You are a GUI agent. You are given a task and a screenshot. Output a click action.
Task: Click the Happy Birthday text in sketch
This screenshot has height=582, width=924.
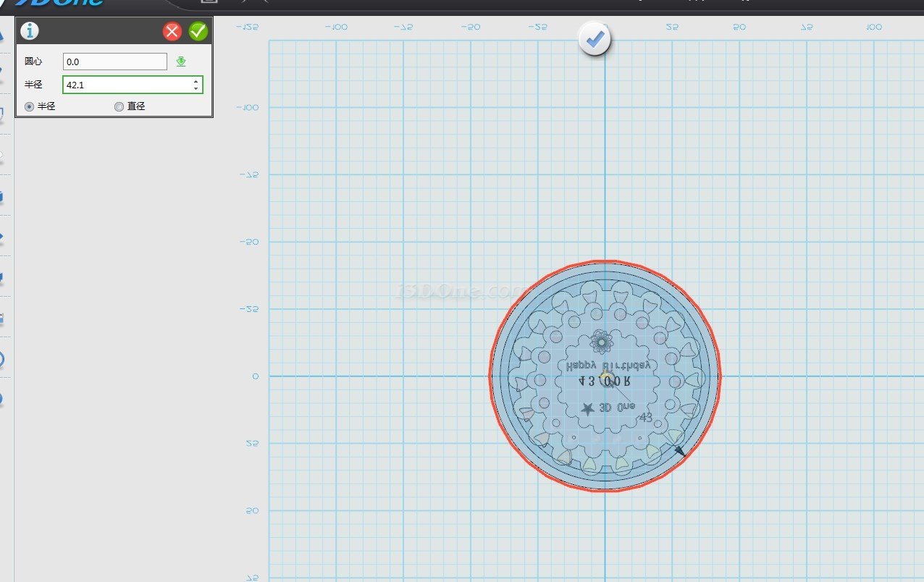(610, 366)
